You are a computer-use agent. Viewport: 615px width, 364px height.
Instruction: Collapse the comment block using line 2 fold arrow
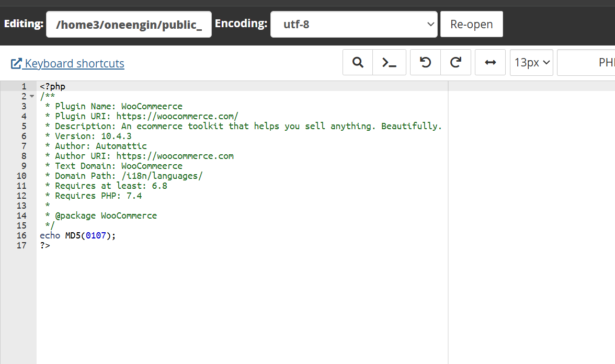(32, 97)
